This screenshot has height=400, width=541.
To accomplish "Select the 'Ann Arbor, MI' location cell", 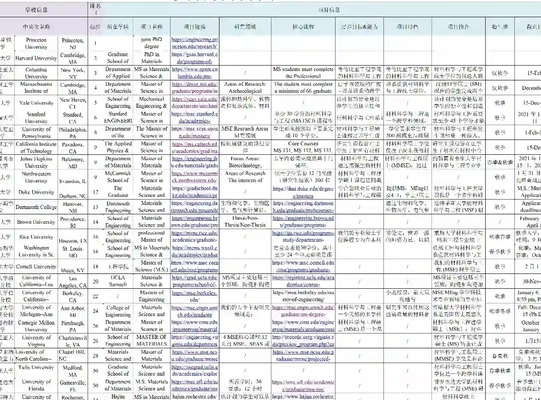I will tap(73, 311).
